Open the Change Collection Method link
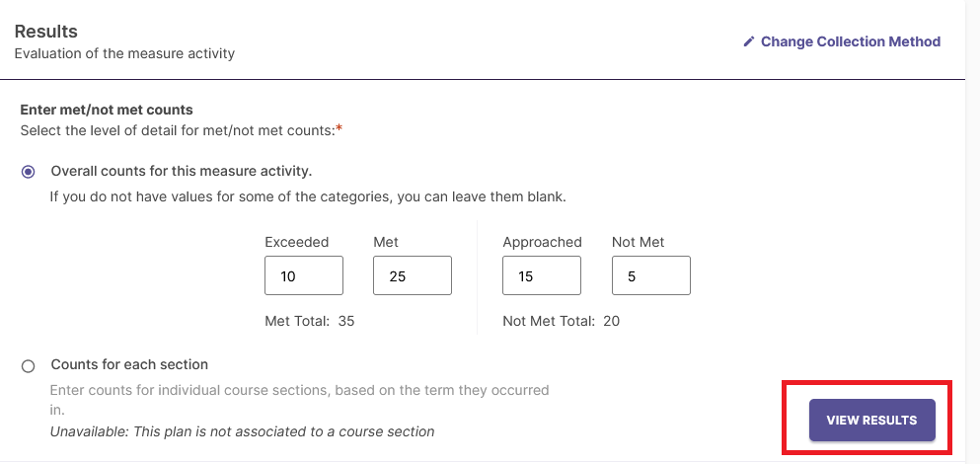This screenshot has height=464, width=980. pos(842,41)
